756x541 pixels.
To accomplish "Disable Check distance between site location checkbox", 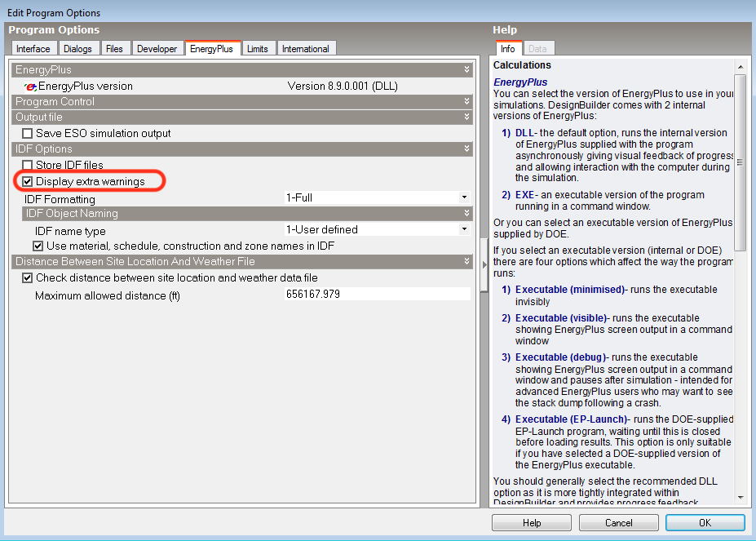I will click(x=28, y=278).
